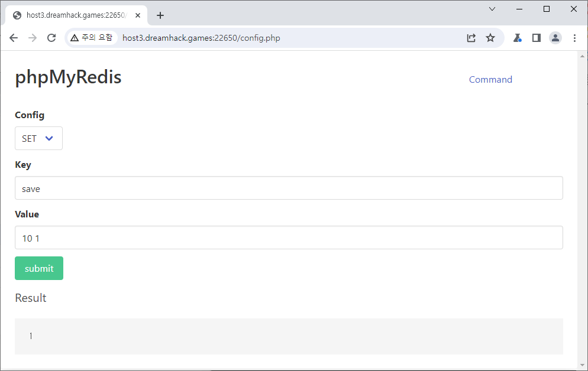Reload the config.php page

click(x=51, y=38)
